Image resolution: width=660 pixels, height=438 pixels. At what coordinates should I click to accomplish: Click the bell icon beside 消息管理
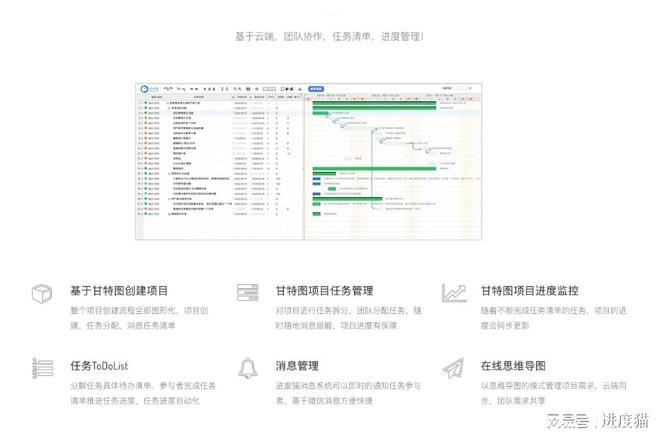(x=248, y=368)
